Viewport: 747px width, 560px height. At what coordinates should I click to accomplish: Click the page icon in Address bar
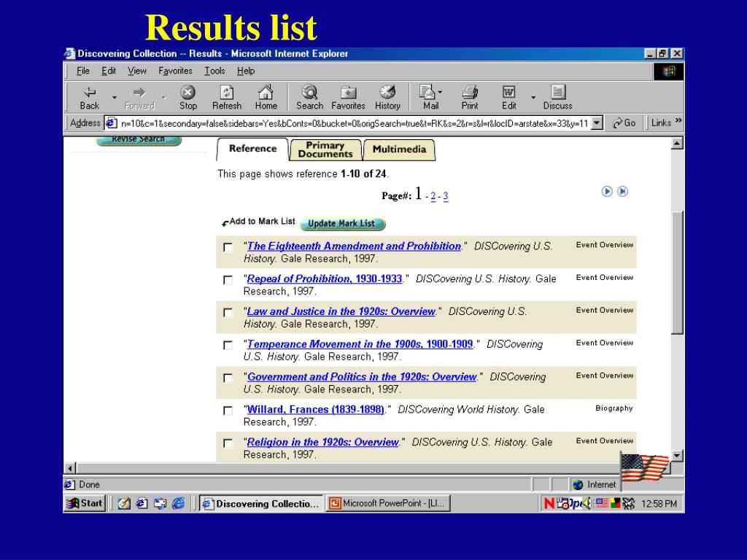[x=111, y=122]
